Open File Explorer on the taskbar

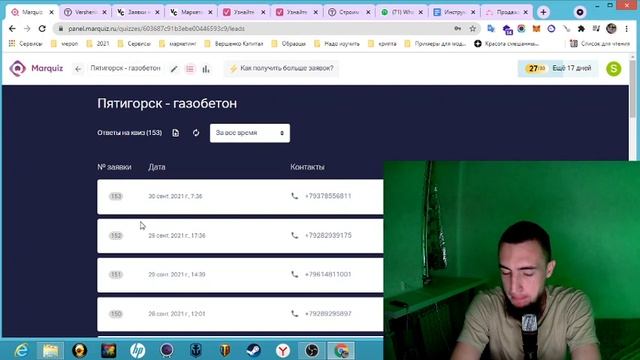click(x=51, y=350)
